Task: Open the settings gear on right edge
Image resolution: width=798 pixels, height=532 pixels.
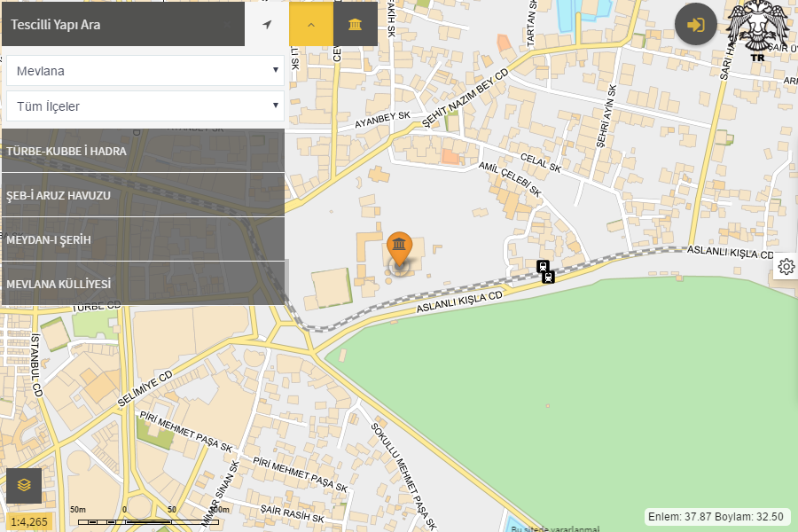Action: point(786,266)
